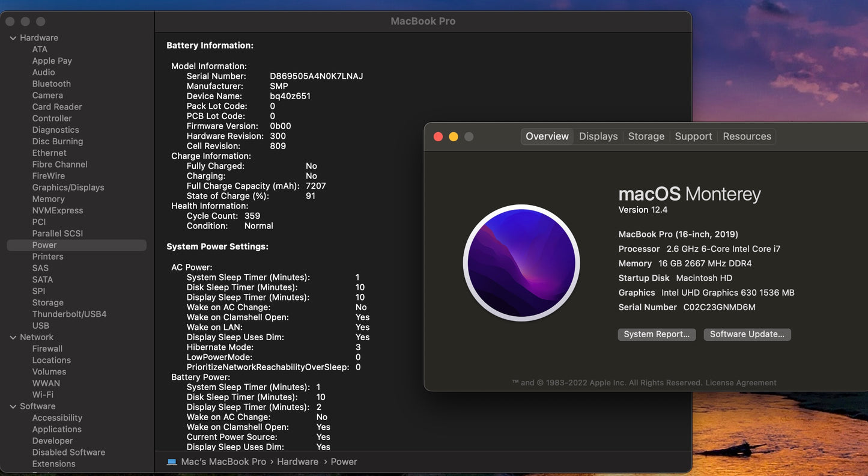Click the Software Update button
This screenshot has width=868, height=476.
pos(747,334)
